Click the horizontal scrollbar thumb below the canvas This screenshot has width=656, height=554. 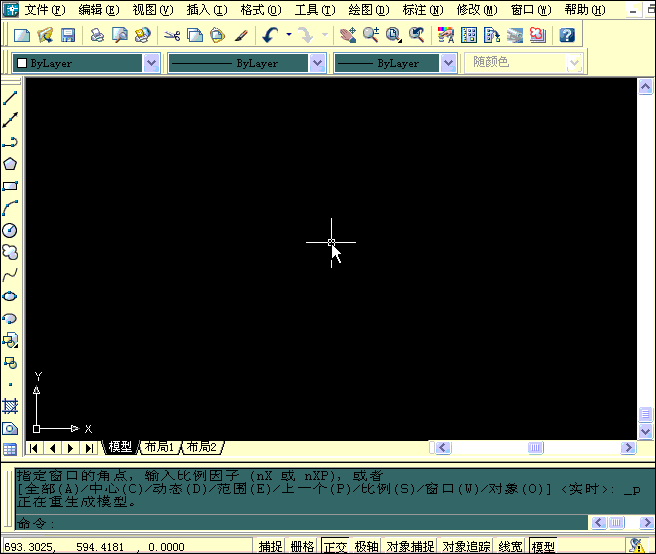click(x=536, y=448)
